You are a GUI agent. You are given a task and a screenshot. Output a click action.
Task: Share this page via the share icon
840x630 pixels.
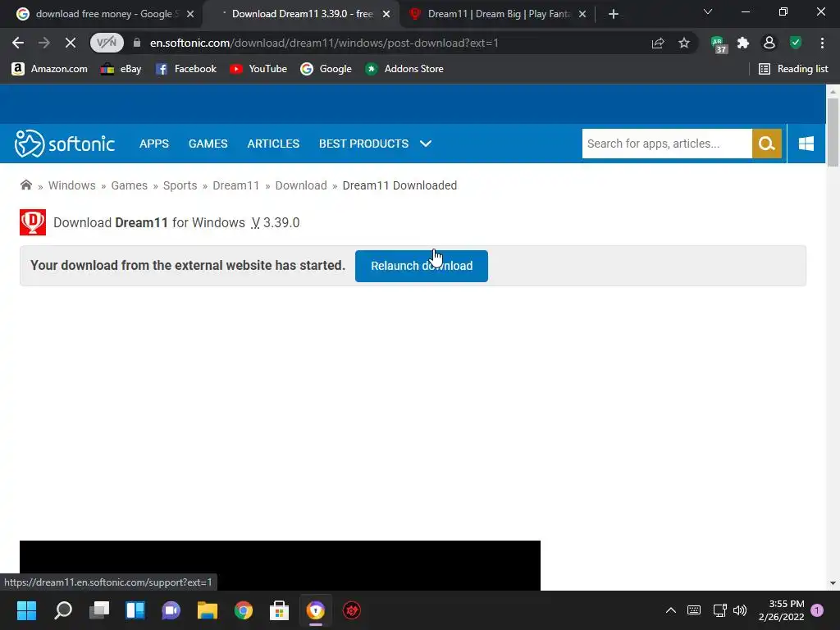(658, 43)
